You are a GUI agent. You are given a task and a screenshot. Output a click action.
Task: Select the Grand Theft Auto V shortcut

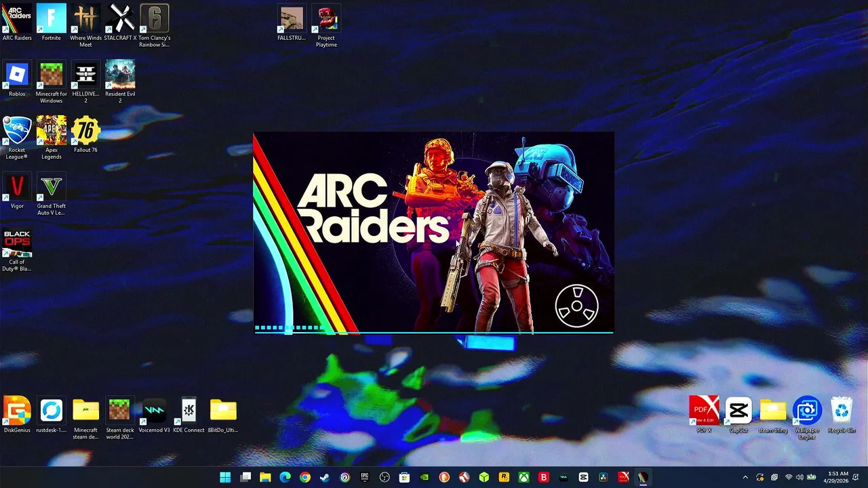(x=52, y=195)
